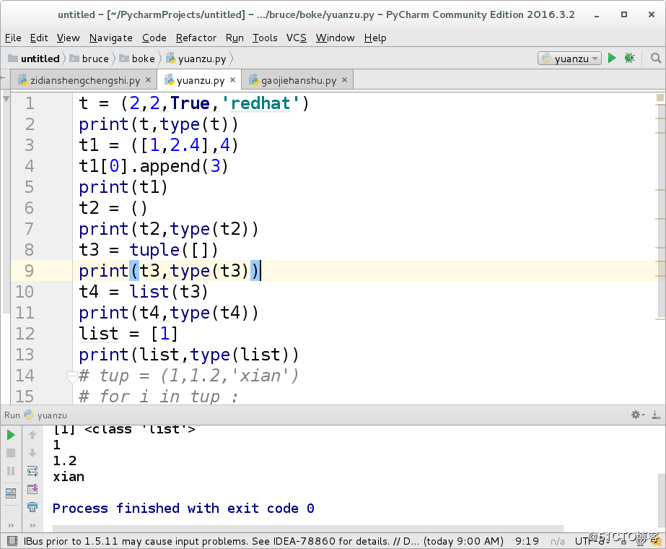Screen dimensions: 666x549
Task: Click the 1.2 output line in console
Action: coord(65,460)
